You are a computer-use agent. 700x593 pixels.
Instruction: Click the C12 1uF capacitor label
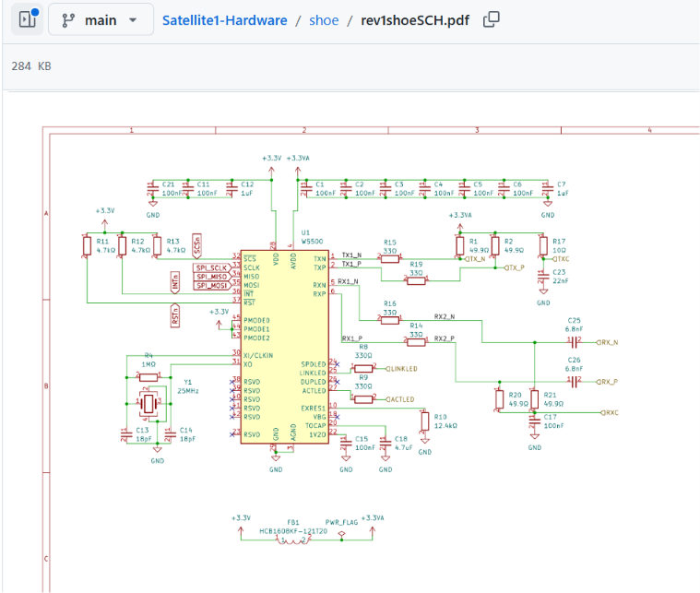coord(248,189)
